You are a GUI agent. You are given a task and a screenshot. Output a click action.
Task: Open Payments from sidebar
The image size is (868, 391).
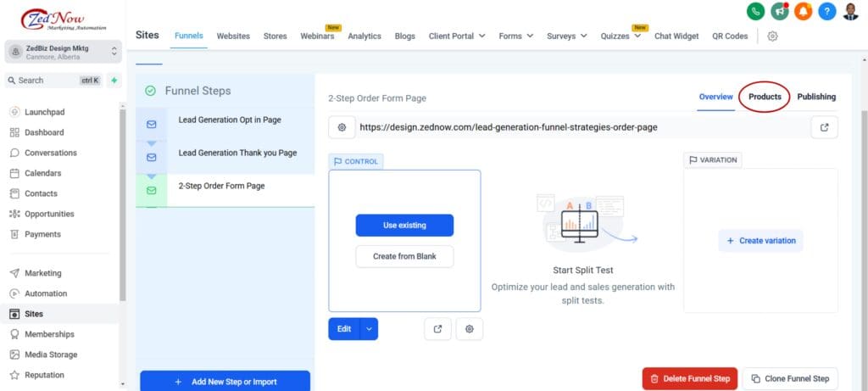coord(42,234)
